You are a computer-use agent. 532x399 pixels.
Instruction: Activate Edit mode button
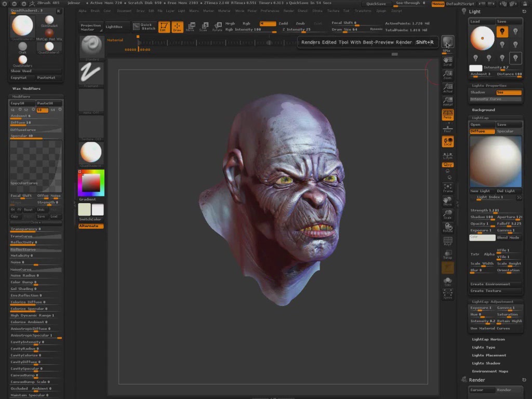[x=164, y=27]
